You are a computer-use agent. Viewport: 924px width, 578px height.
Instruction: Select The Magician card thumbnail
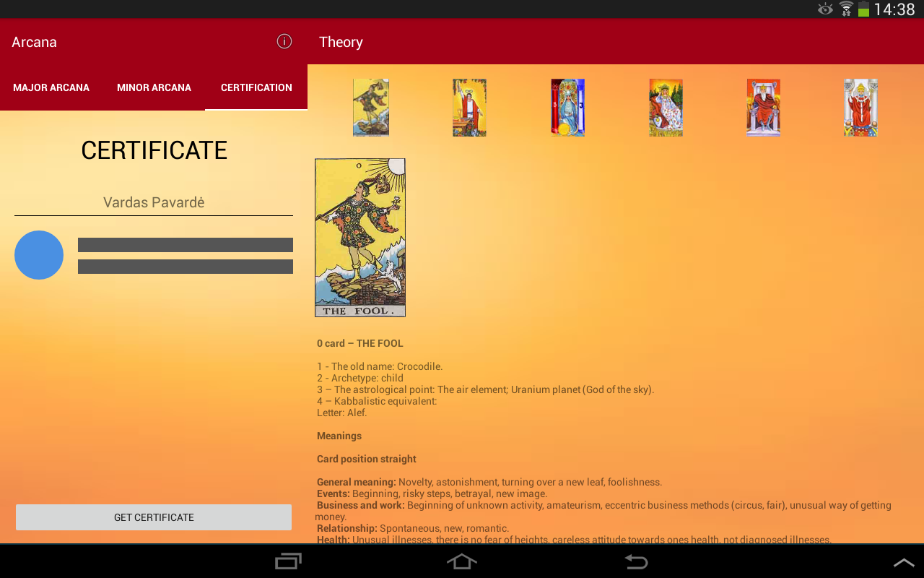coord(469,108)
